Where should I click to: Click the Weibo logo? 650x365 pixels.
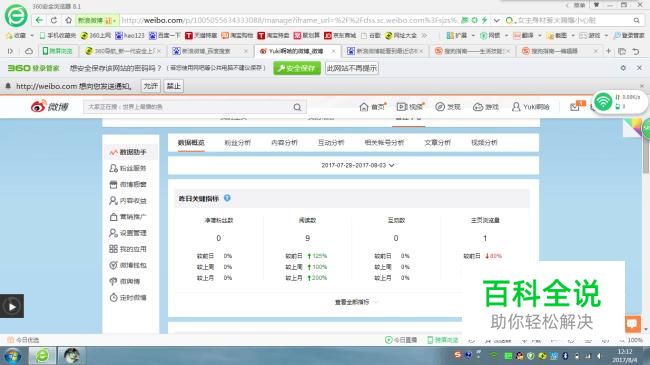(49, 107)
